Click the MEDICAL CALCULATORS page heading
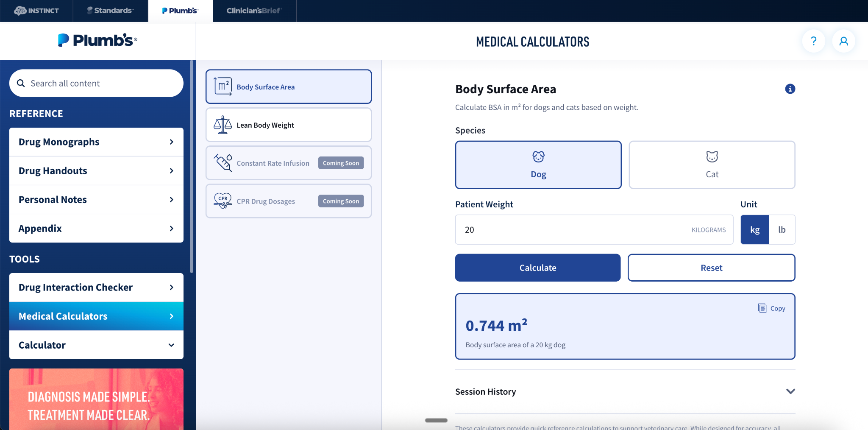 [x=533, y=42]
